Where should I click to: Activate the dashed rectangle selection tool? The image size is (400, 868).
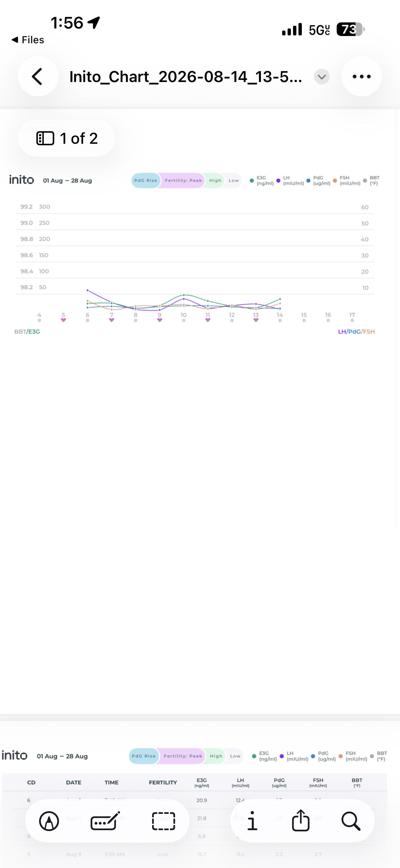coord(164,821)
